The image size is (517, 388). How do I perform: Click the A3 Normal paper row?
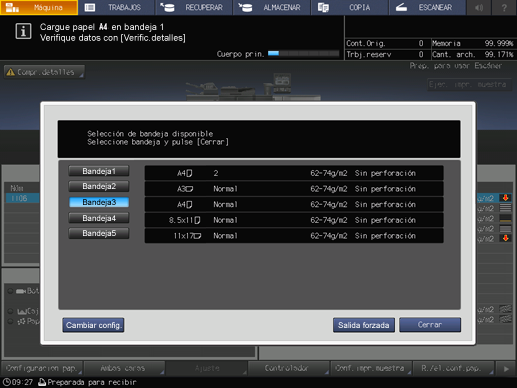point(294,189)
